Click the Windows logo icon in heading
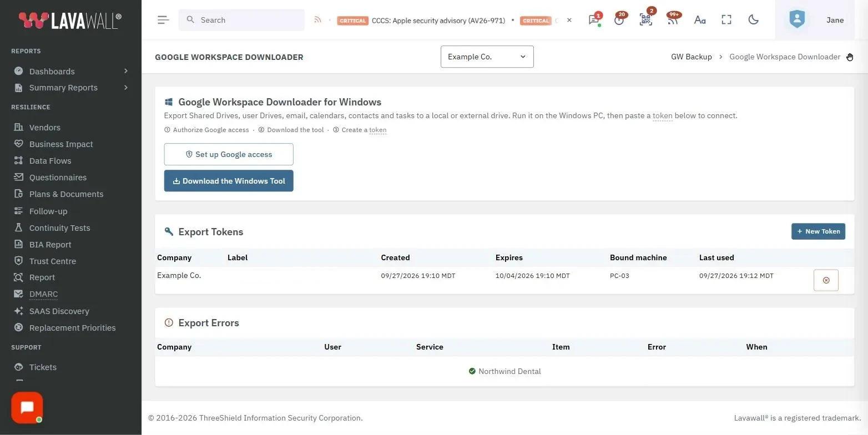This screenshot has height=435, width=868. [x=169, y=102]
